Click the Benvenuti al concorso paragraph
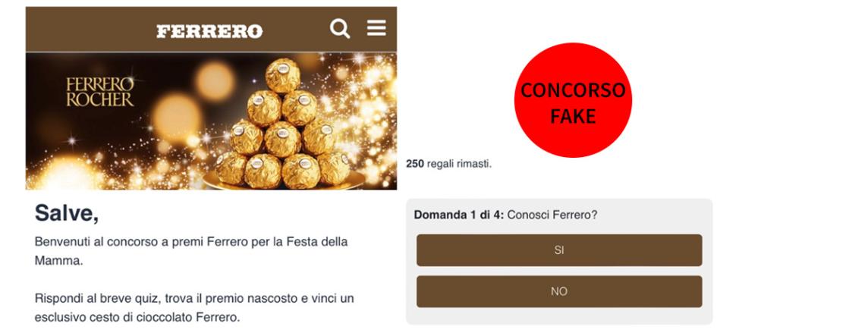The width and height of the screenshot is (868, 333). 191,251
